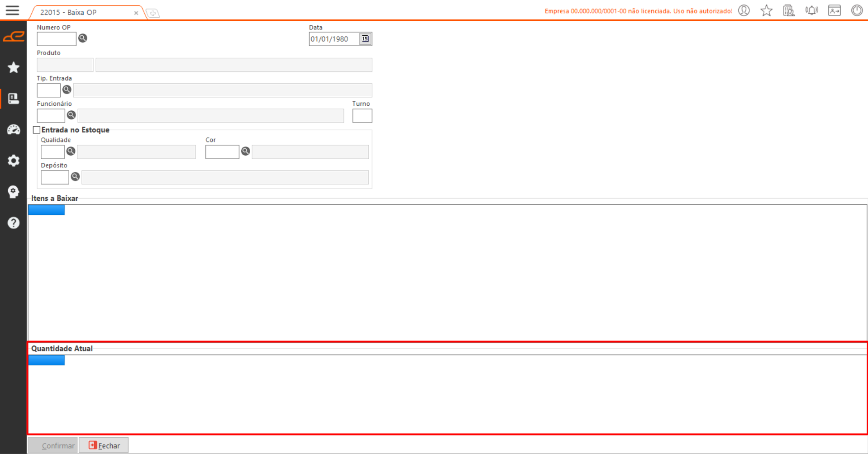868x454 pixels.
Task: Click search icon next to Numero OP
Action: [83, 38]
